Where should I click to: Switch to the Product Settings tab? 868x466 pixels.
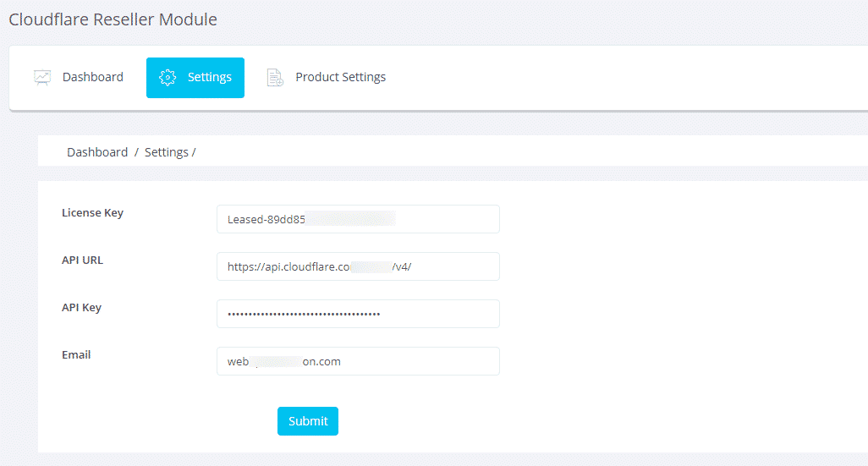(340, 77)
